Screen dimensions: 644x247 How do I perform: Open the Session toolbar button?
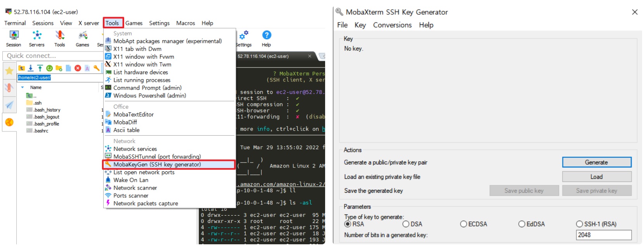14,38
